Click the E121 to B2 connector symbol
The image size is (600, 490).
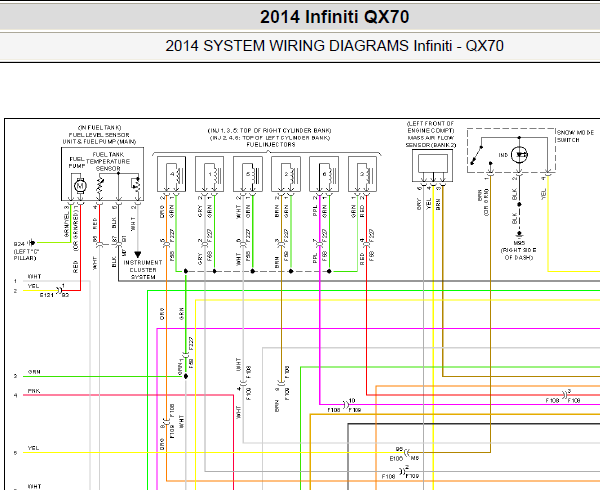pyautogui.click(x=59, y=290)
